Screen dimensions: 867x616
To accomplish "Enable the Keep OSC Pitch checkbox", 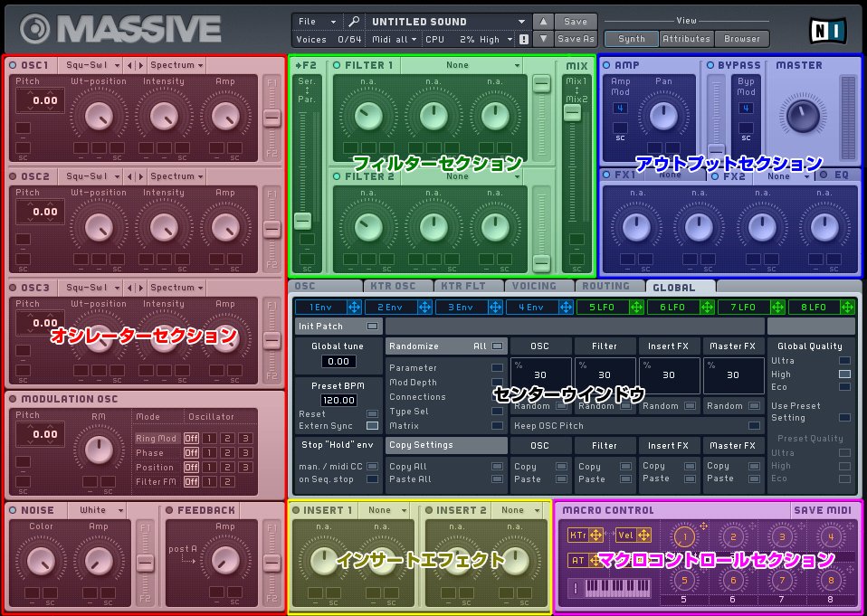I will (754, 425).
